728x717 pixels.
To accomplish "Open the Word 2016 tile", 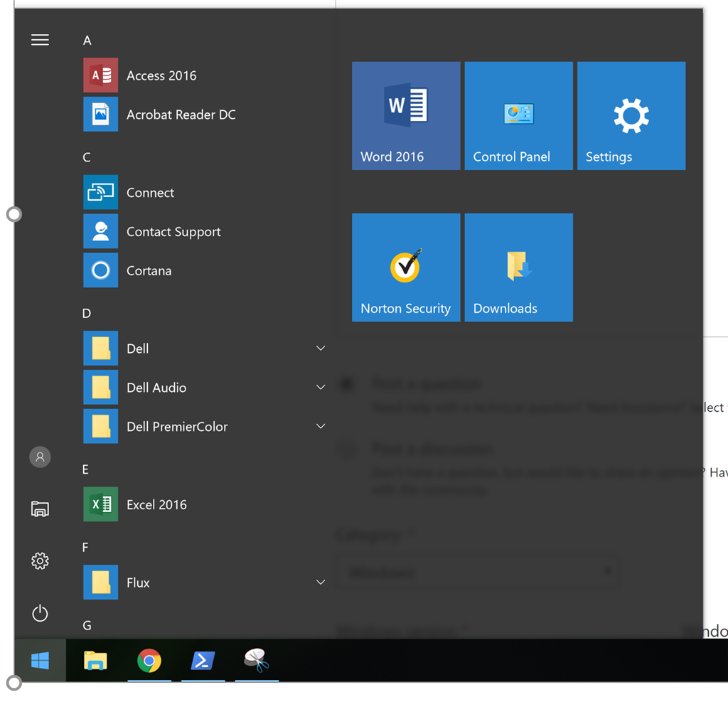I will pyautogui.click(x=406, y=116).
